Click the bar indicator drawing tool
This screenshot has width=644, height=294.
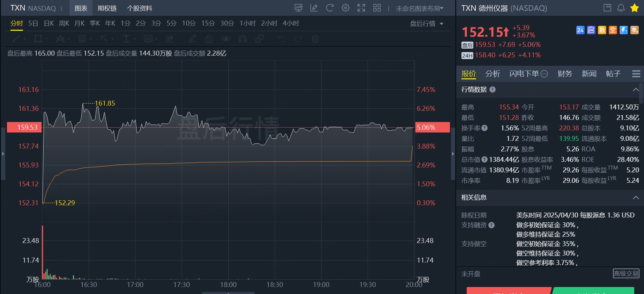[170, 38]
